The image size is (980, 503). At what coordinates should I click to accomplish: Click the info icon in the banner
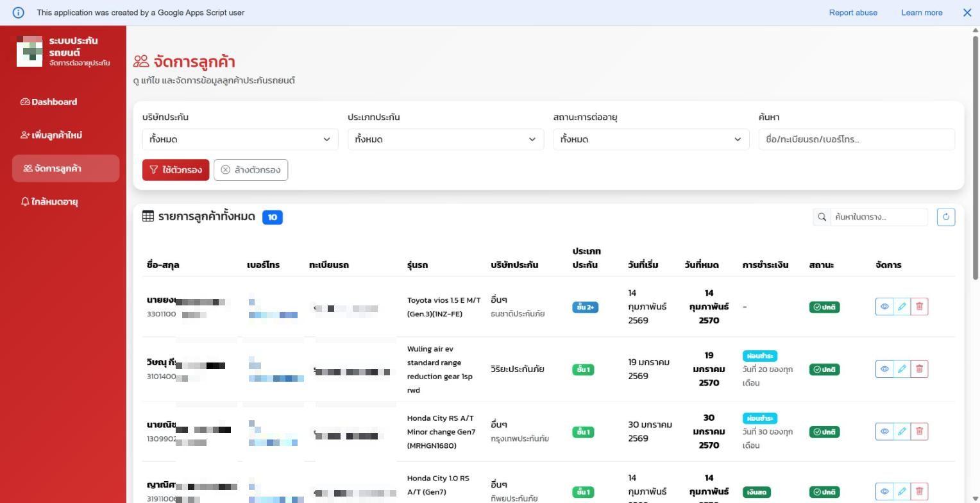click(x=19, y=12)
